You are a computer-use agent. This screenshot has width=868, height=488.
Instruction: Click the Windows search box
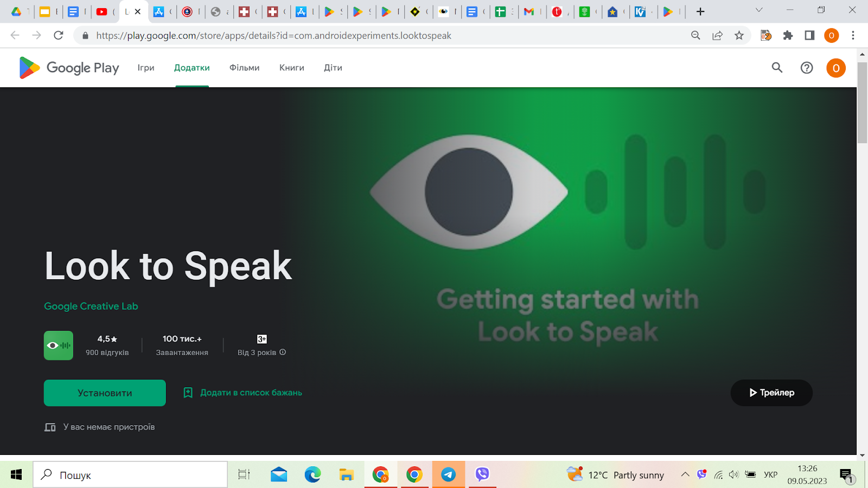[130, 475]
